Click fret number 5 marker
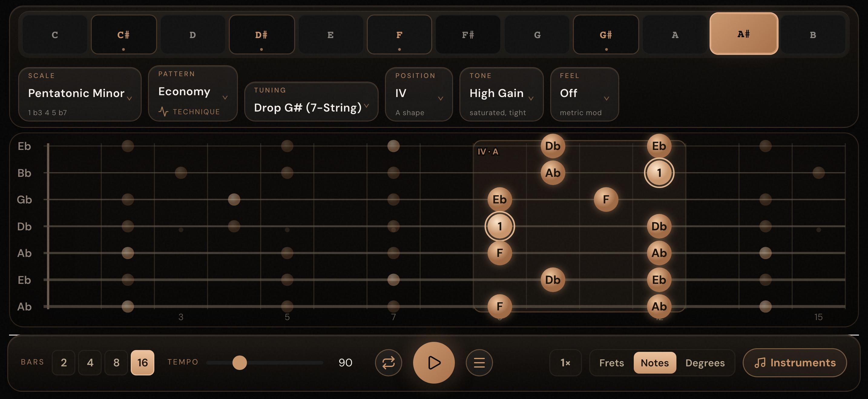The height and width of the screenshot is (399, 868). pos(287,317)
